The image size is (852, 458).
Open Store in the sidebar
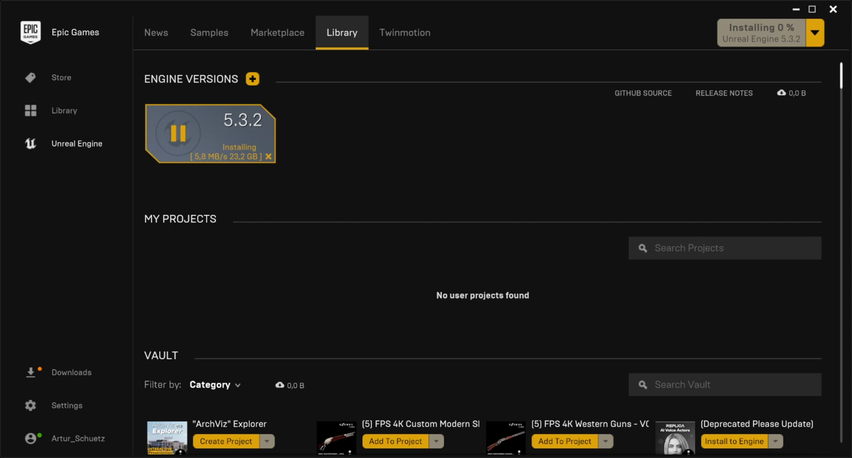(61, 78)
